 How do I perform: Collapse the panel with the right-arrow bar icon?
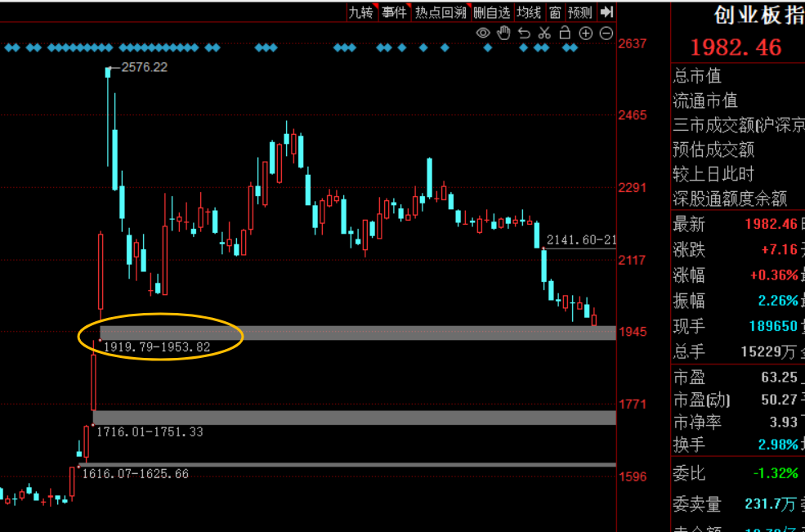[x=606, y=11]
